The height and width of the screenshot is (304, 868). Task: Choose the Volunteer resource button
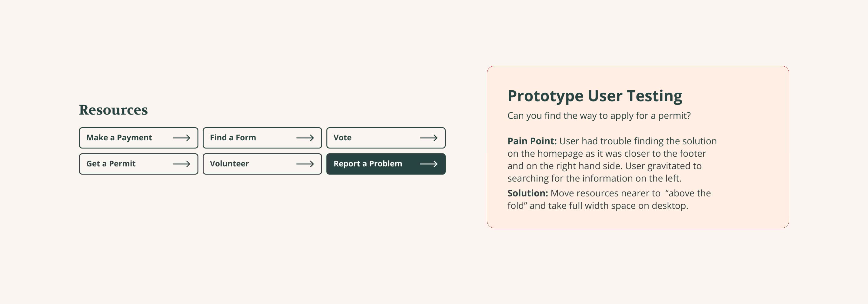[262, 164]
